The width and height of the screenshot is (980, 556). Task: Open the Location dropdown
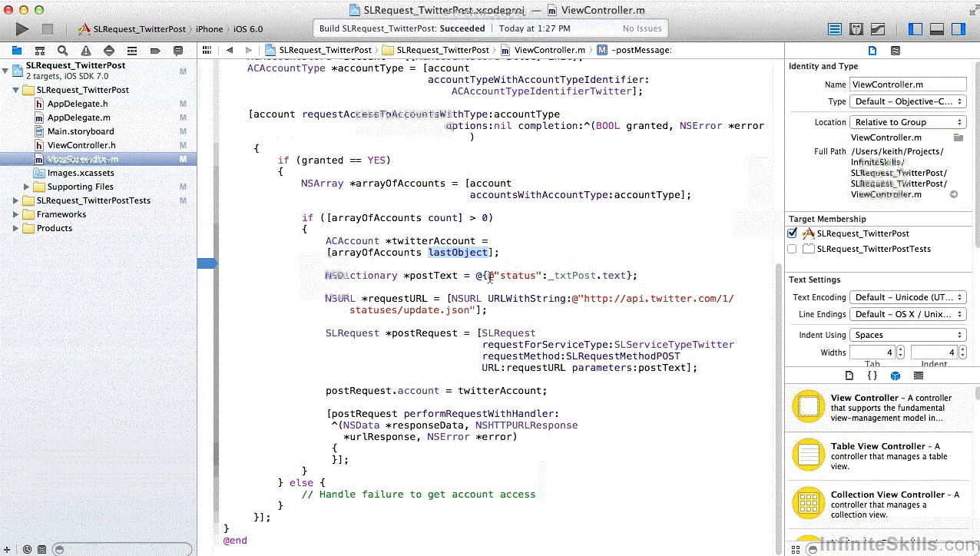pyautogui.click(x=908, y=122)
